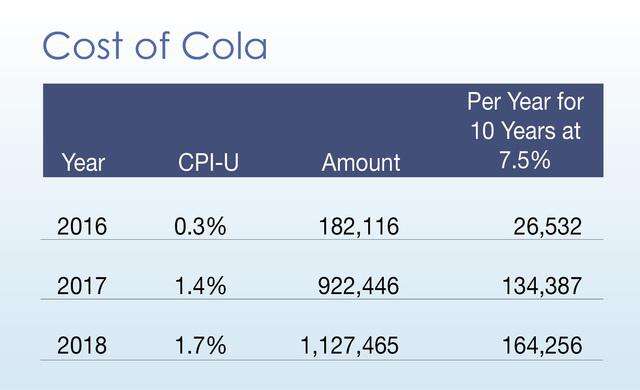Select the CPI-U column header

(208, 162)
